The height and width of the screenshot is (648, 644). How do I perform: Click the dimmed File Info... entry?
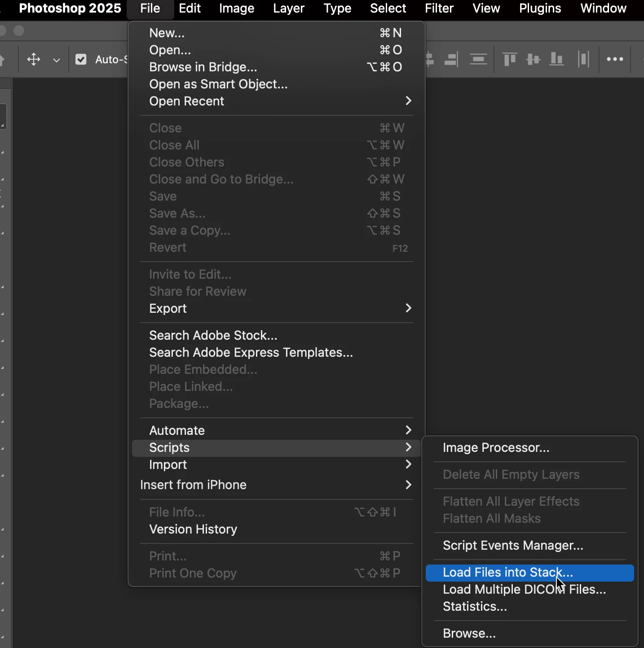click(x=276, y=512)
